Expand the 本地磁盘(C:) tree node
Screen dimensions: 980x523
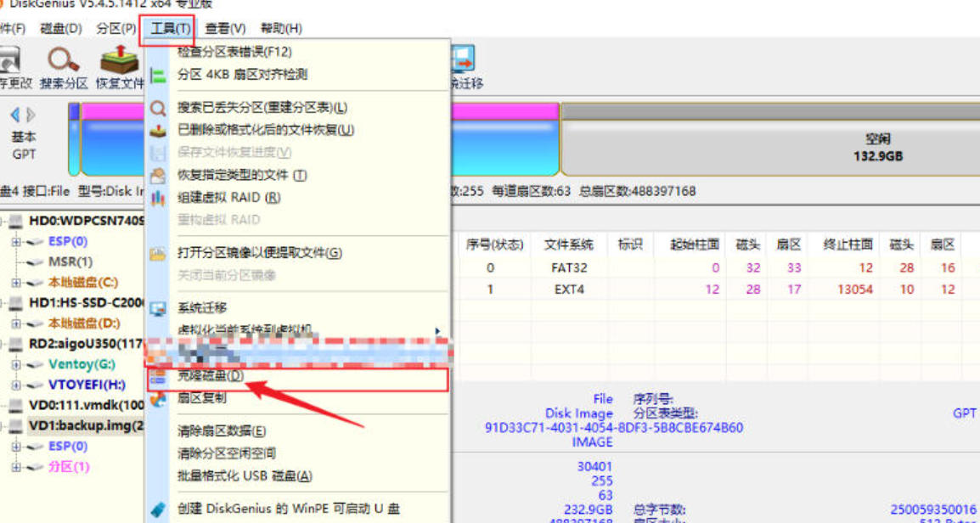[x=15, y=282]
